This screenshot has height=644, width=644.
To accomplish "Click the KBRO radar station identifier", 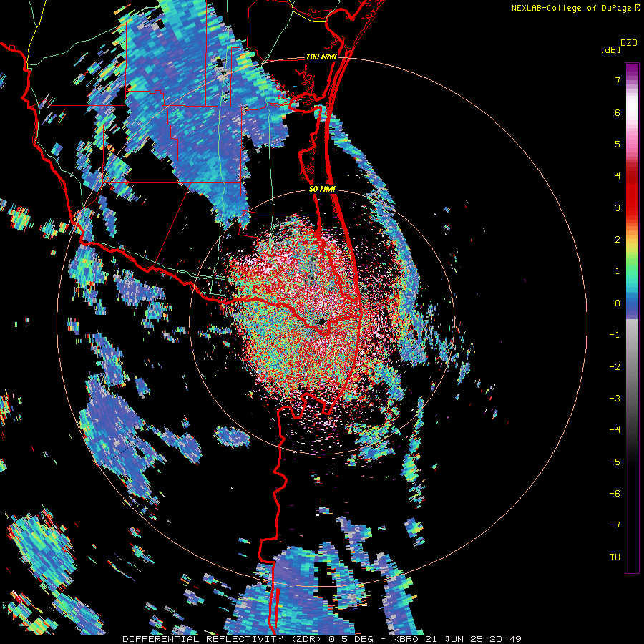I will click(x=407, y=639).
